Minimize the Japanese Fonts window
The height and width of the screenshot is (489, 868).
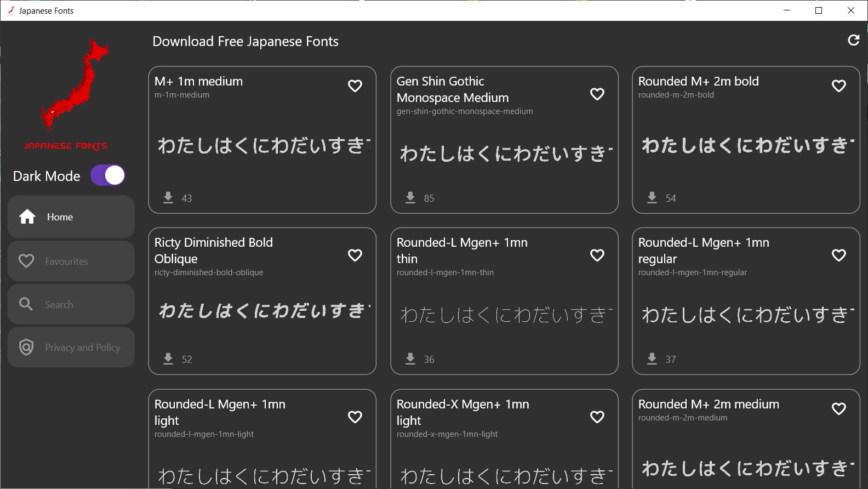[787, 10]
